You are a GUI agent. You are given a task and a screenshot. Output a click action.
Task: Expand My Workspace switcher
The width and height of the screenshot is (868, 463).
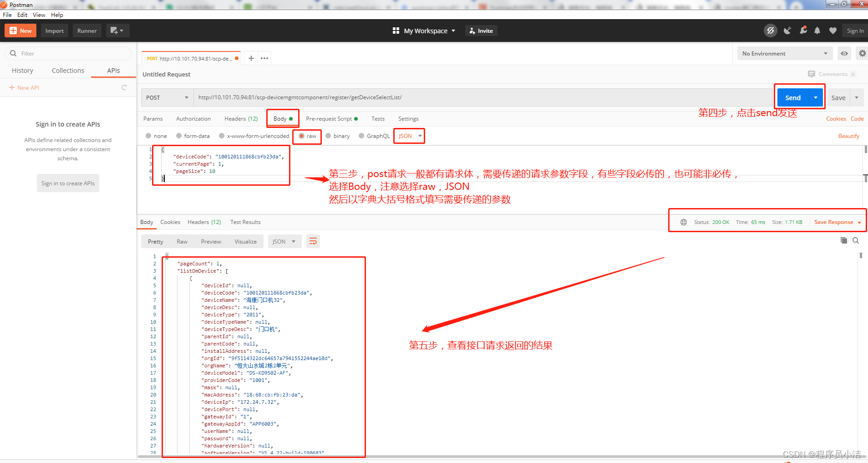(x=424, y=31)
